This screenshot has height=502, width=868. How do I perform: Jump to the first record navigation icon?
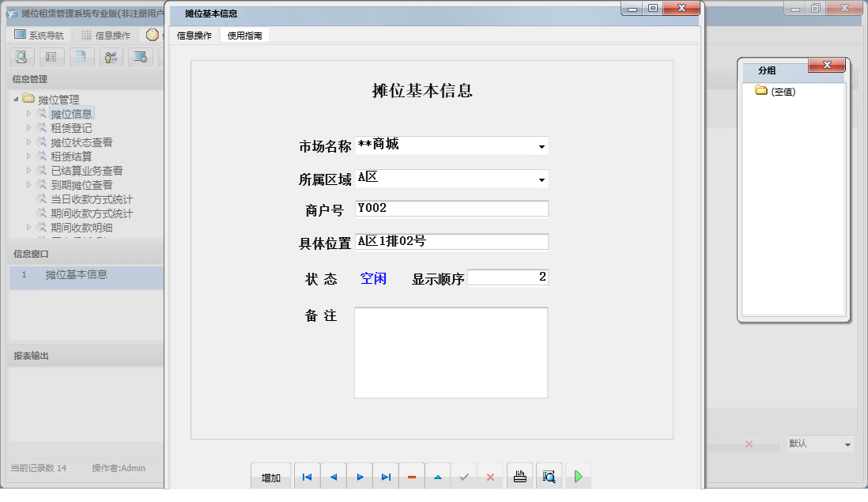(307, 476)
